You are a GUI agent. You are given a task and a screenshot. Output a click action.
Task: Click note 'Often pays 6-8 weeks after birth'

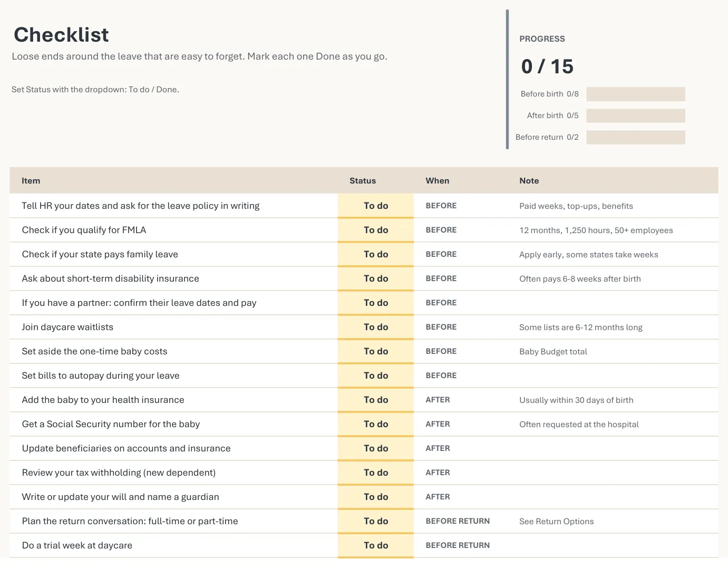coord(580,279)
